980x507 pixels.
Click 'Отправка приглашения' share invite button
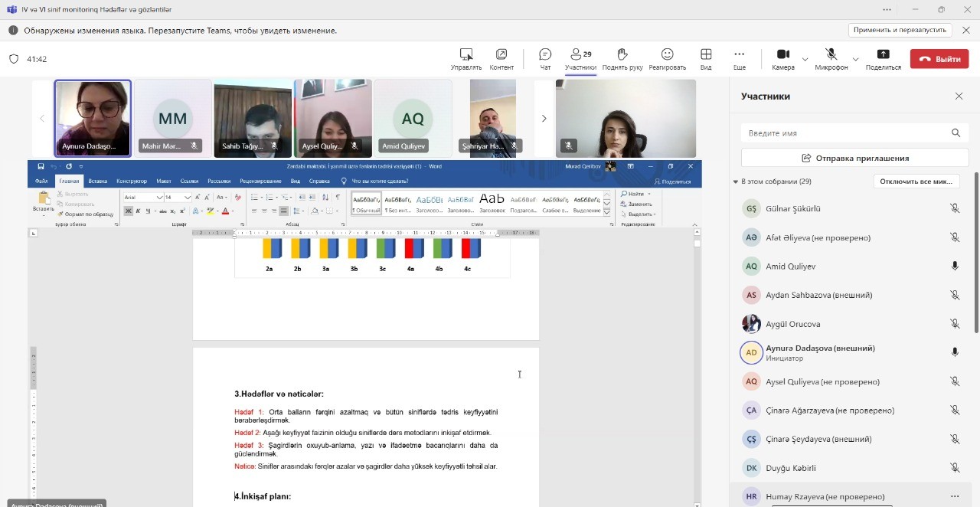click(854, 158)
